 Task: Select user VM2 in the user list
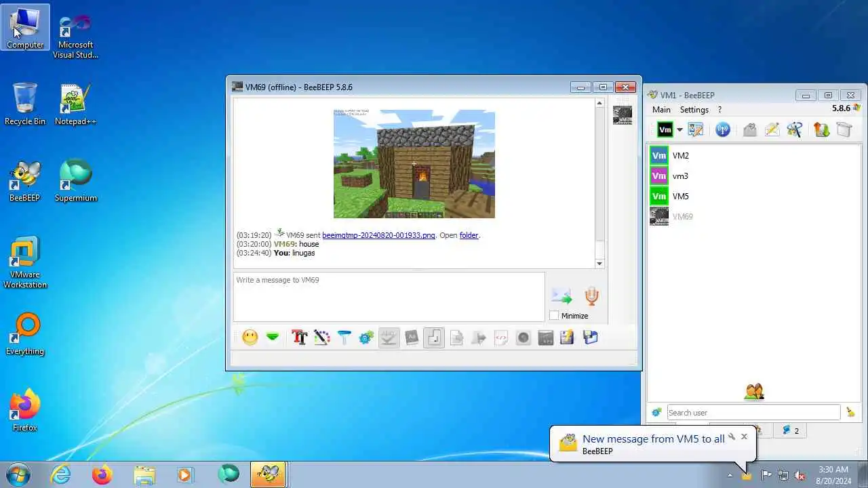click(x=753, y=156)
